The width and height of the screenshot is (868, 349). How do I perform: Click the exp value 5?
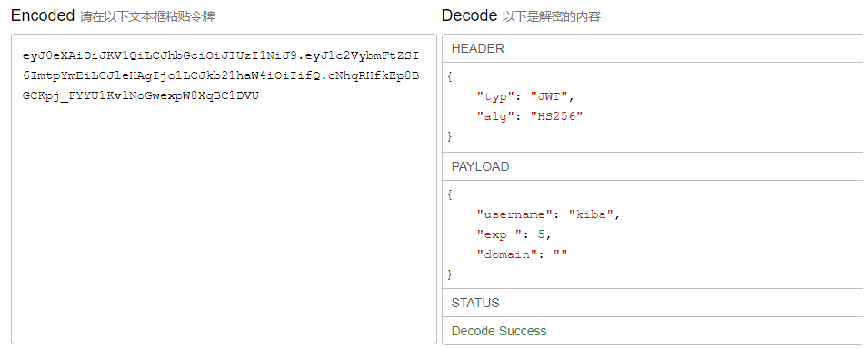pyautogui.click(x=542, y=234)
